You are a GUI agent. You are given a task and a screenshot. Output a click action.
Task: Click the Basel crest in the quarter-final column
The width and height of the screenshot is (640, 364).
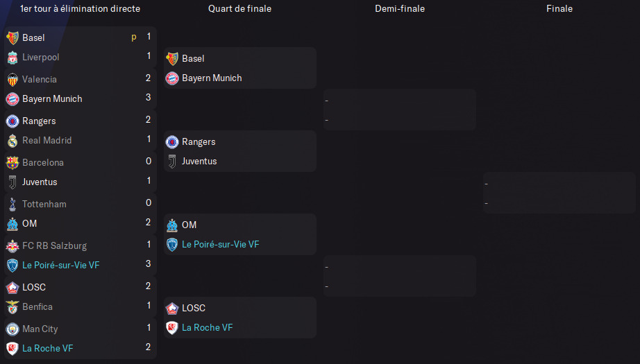pyautogui.click(x=171, y=58)
